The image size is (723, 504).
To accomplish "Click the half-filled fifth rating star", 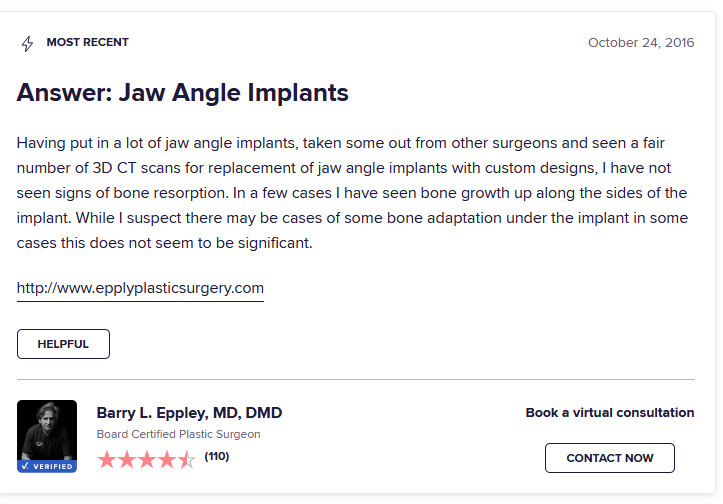I will pyautogui.click(x=187, y=460).
